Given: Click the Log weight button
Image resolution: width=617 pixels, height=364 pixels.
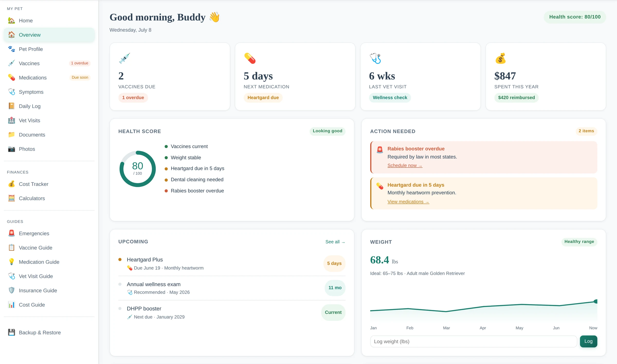Looking at the screenshot, I should [588, 341].
